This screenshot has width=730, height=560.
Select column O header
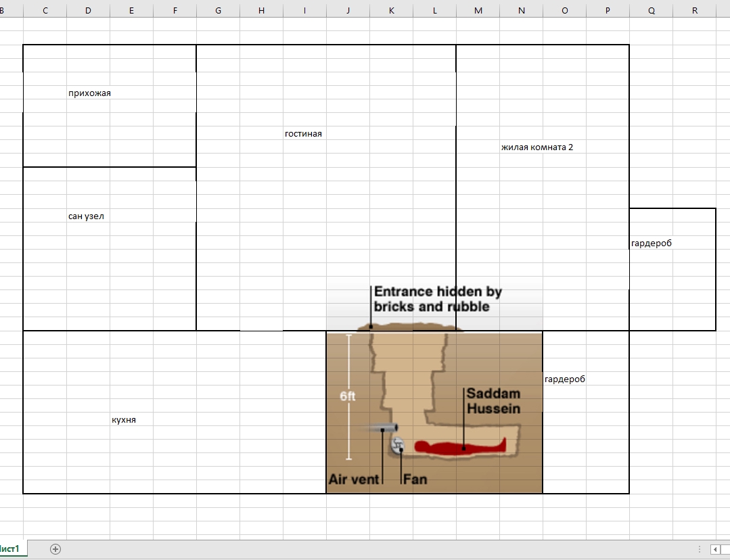[x=565, y=10]
